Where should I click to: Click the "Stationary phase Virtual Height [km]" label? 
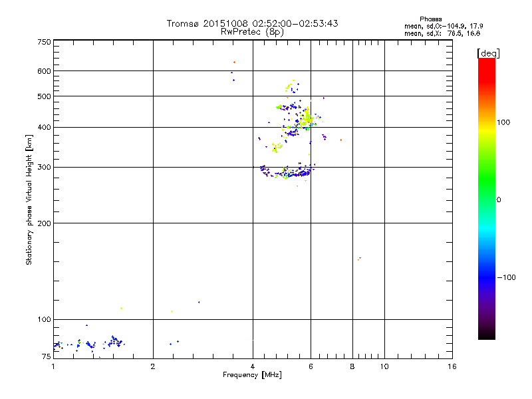pos(29,200)
